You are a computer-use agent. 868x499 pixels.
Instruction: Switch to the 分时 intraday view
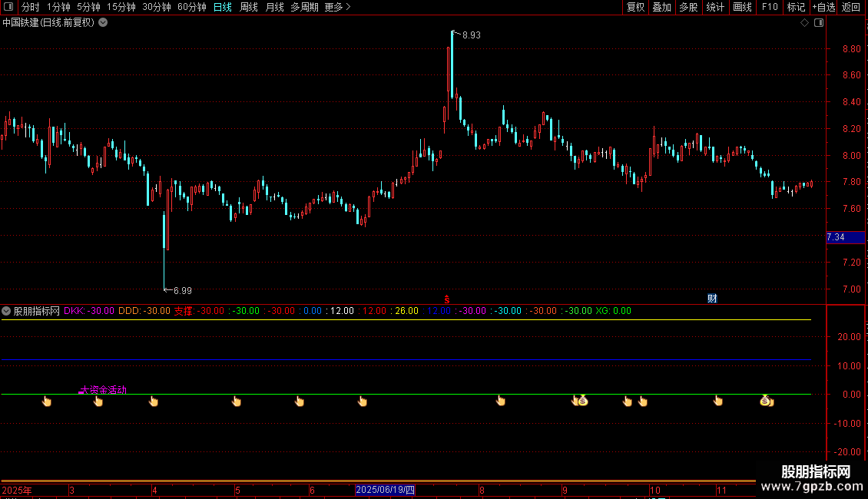click(31, 7)
